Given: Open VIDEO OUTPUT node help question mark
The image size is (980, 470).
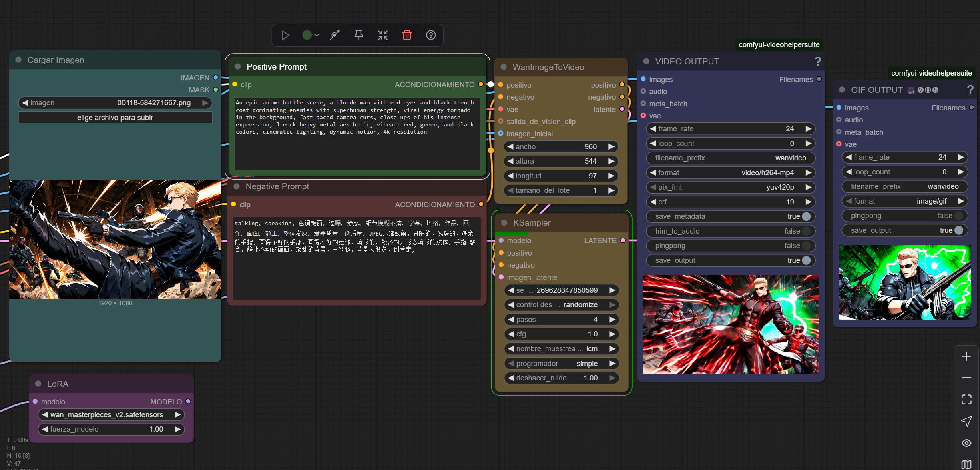Looking at the screenshot, I should [818, 61].
